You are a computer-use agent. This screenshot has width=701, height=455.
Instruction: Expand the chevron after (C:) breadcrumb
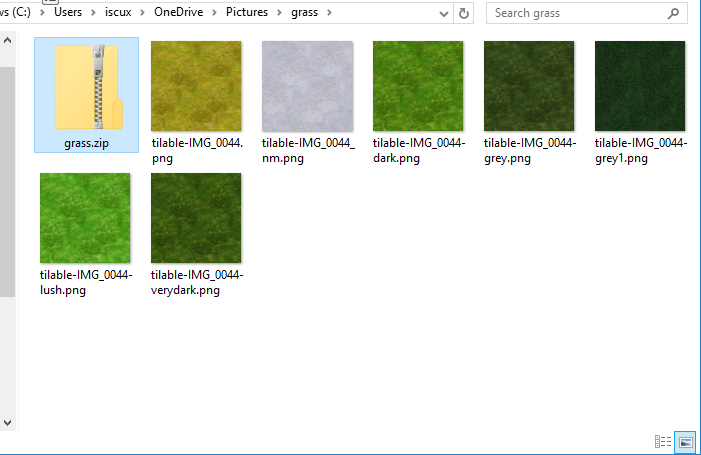(x=42, y=13)
